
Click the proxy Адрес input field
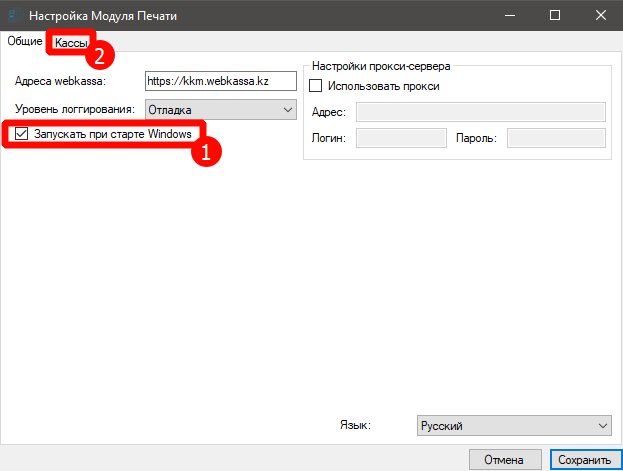480,111
